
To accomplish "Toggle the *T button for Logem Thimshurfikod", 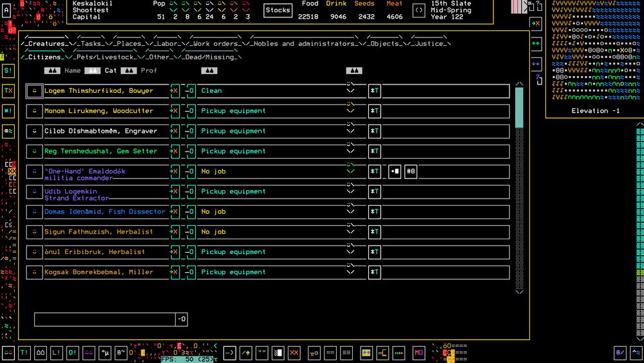I will (375, 91).
